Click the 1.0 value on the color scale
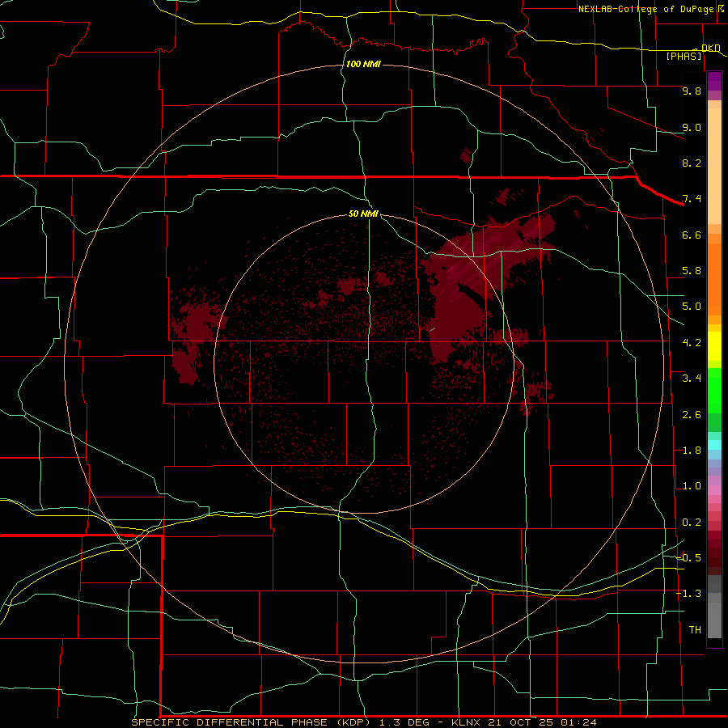Image resolution: width=728 pixels, height=728 pixels. (x=692, y=486)
